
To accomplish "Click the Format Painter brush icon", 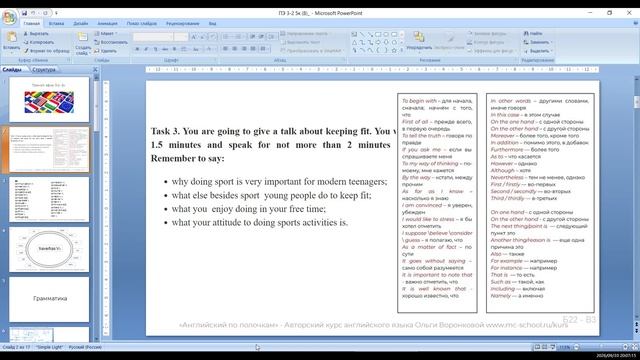I will (26, 51).
